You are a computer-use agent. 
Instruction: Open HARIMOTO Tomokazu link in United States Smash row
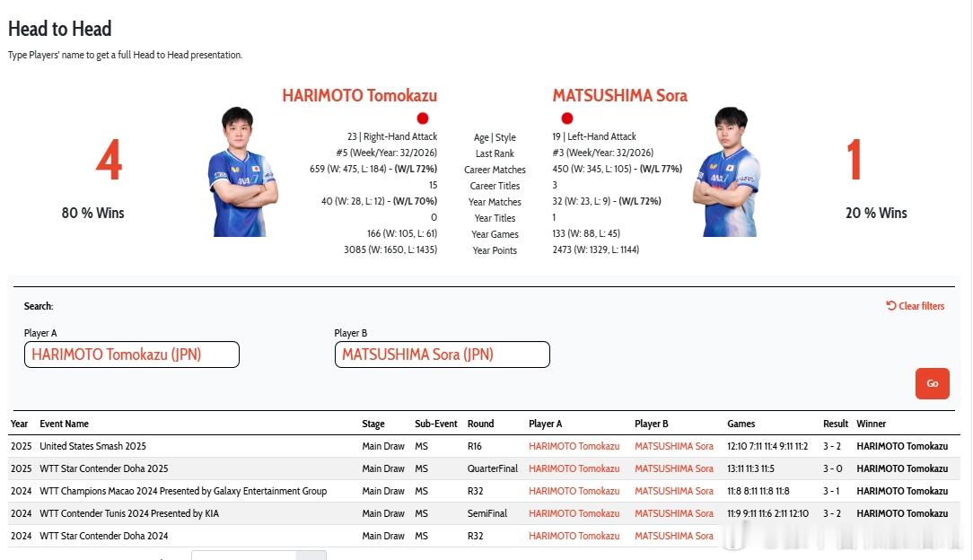(x=574, y=446)
